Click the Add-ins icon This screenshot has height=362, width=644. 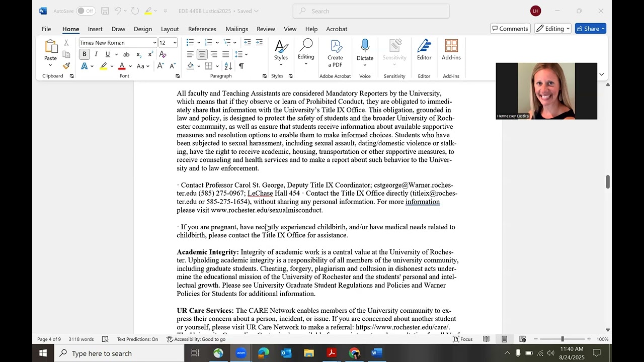click(x=451, y=50)
